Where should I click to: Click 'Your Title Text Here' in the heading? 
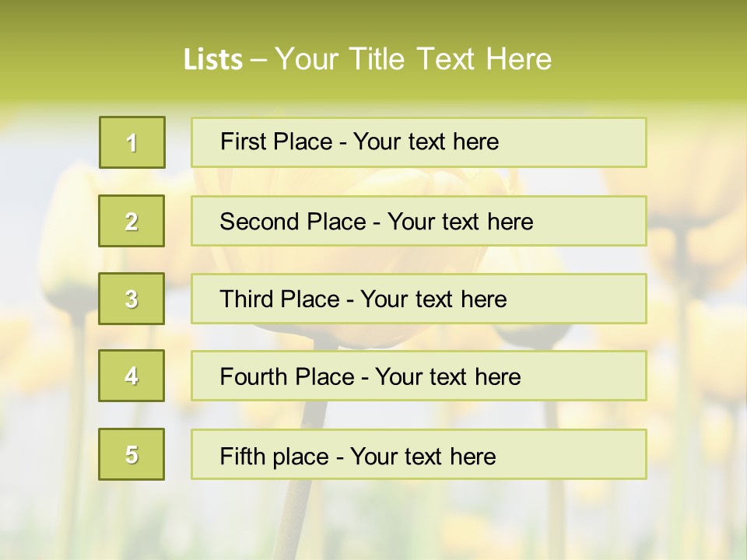tap(413, 59)
